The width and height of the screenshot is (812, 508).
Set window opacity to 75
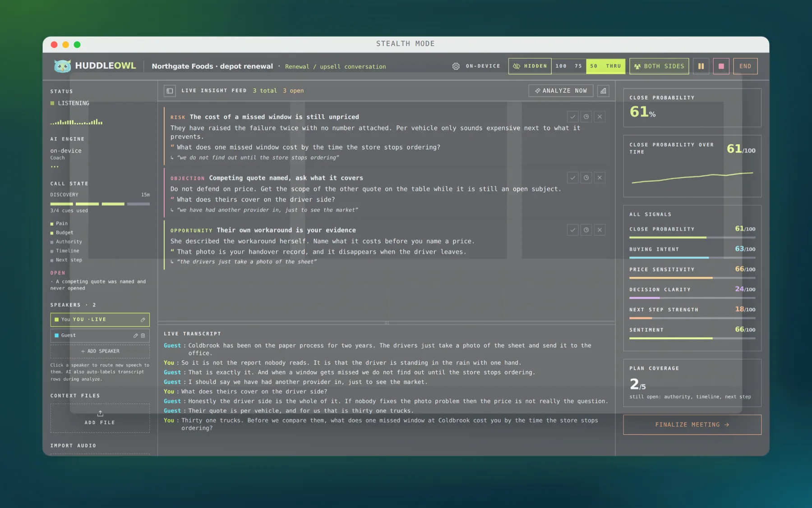[578, 66]
